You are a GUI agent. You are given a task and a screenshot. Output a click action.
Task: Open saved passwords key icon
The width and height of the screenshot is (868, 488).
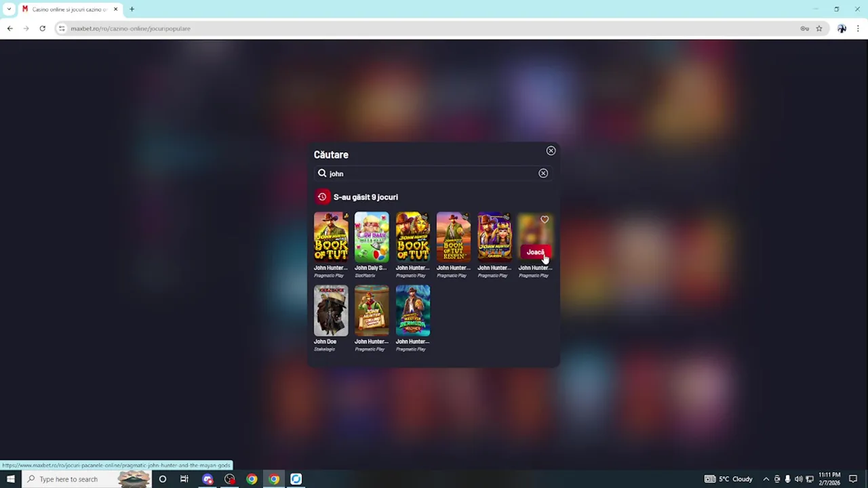pos(804,28)
